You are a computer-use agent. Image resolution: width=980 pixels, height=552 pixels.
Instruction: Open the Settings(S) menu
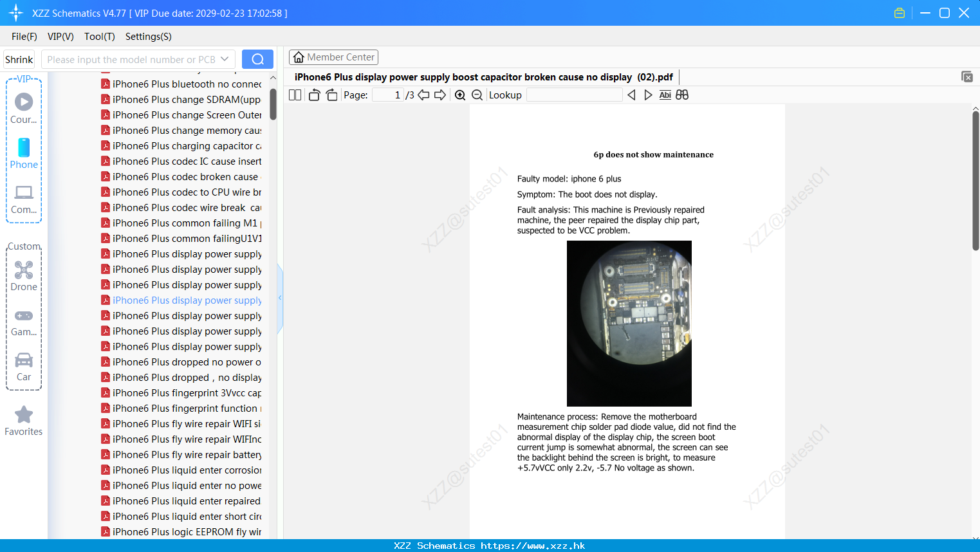click(149, 37)
